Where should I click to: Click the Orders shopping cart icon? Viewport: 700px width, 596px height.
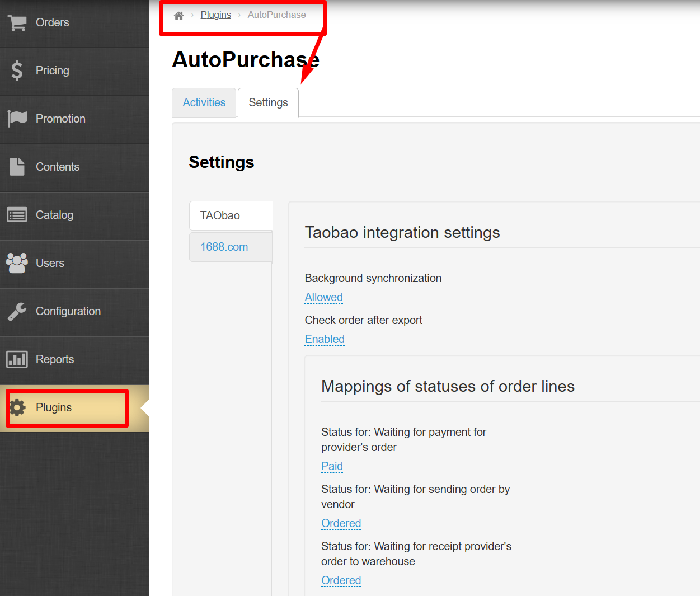point(17,23)
